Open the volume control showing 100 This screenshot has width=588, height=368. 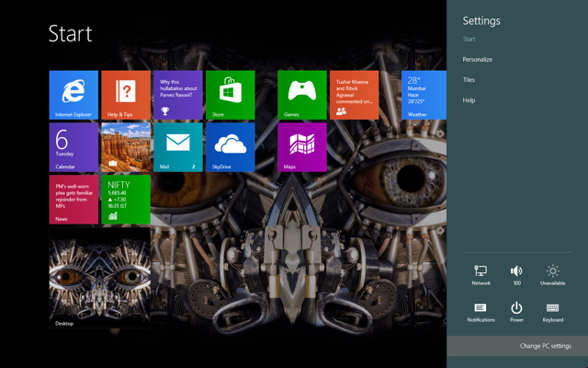click(516, 274)
